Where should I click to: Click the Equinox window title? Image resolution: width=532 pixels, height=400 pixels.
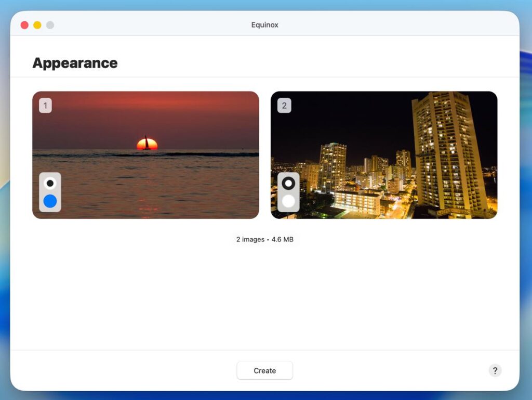tap(264, 25)
